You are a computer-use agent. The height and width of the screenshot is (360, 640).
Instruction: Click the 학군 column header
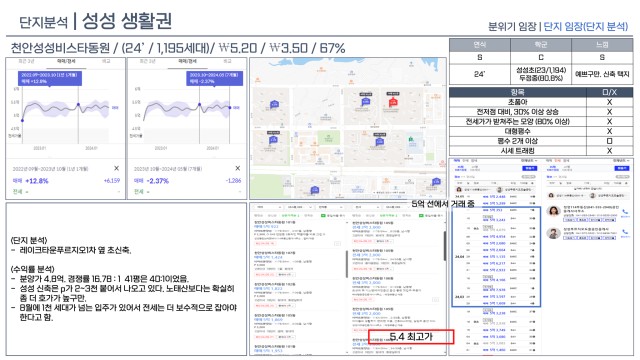tap(541, 45)
